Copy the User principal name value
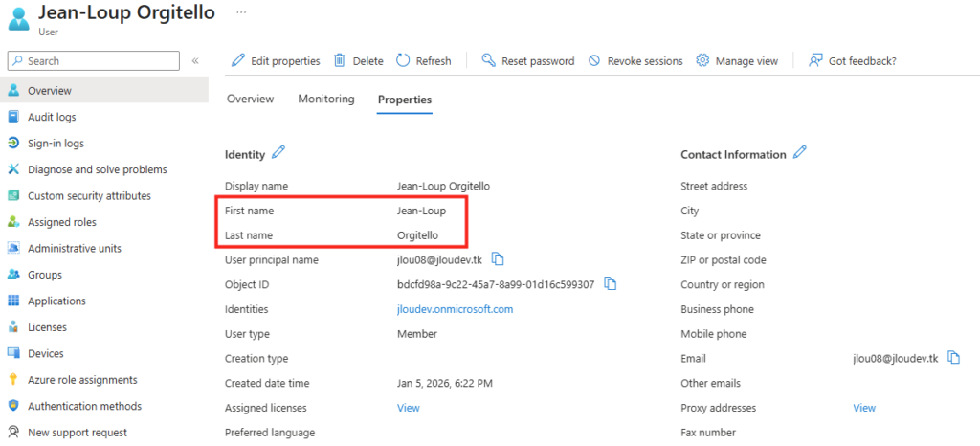Screen dimensions: 980x446 [498, 259]
